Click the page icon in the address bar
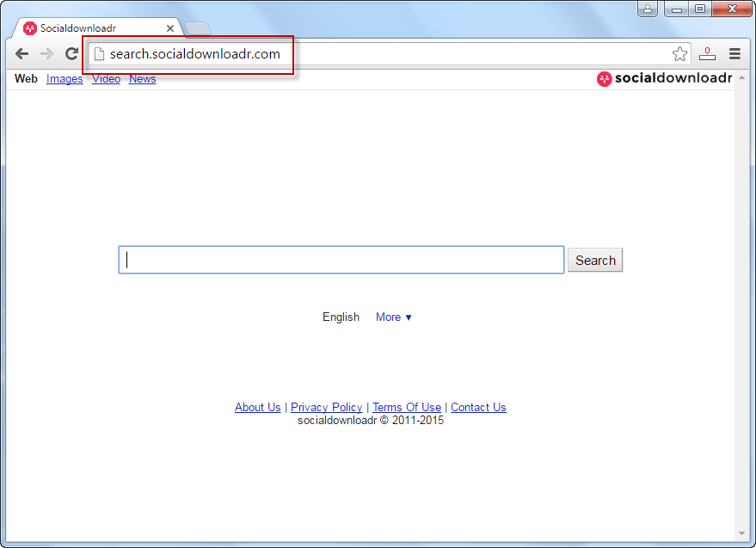 point(99,54)
